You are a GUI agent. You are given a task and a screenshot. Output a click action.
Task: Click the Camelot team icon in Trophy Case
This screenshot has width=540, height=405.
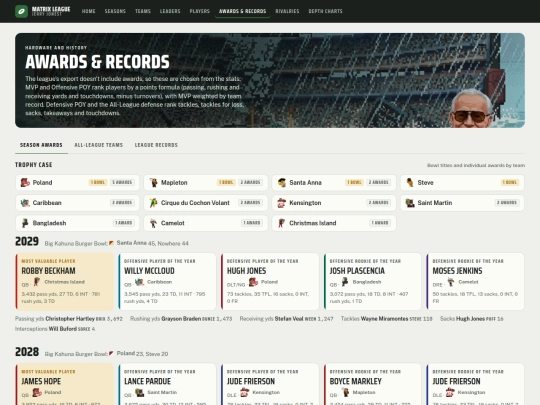154,223
